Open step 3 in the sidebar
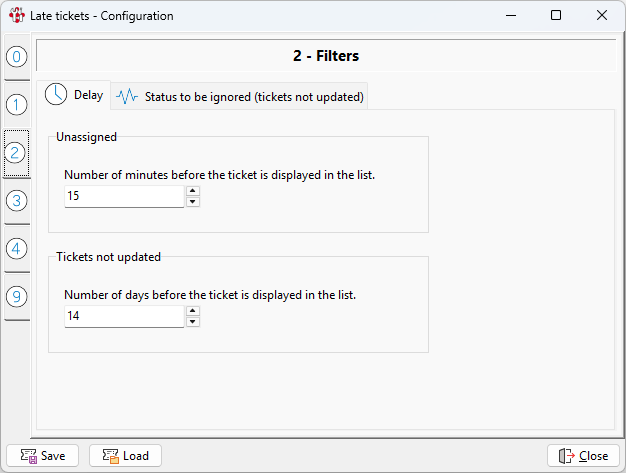Screen dimensions: 626x473 pyautogui.click(x=17, y=200)
